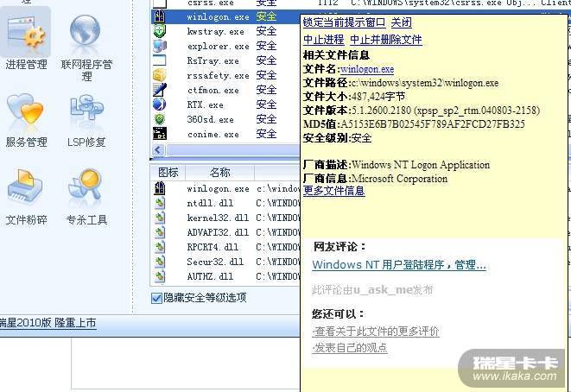The width and height of the screenshot is (571, 392).
Task: Select the rssafety.exe process name
Action: [219, 75]
